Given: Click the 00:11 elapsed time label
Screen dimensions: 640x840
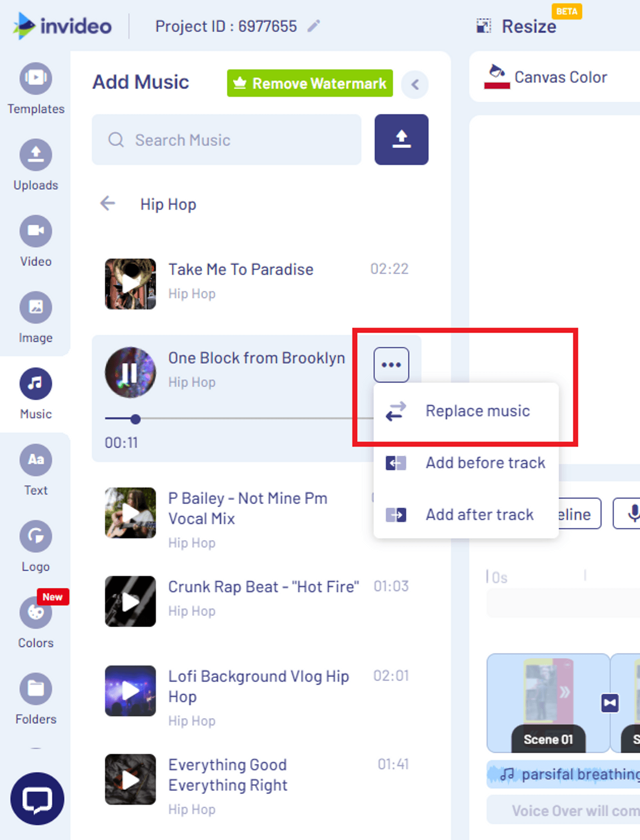Looking at the screenshot, I should click(x=121, y=442).
